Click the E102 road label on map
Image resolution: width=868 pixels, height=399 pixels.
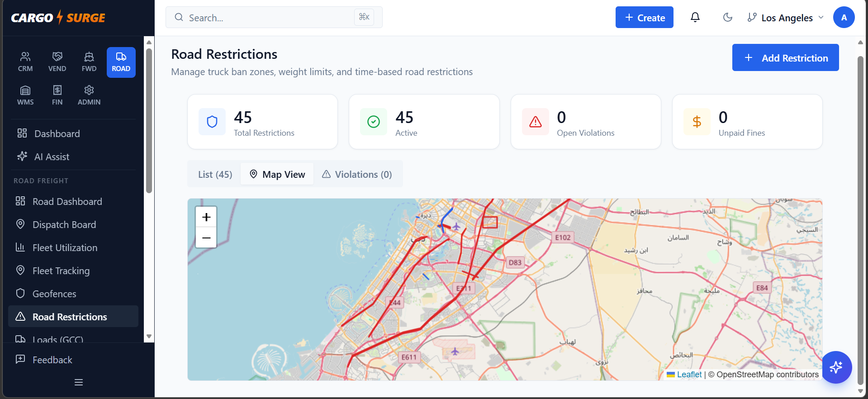click(x=563, y=237)
